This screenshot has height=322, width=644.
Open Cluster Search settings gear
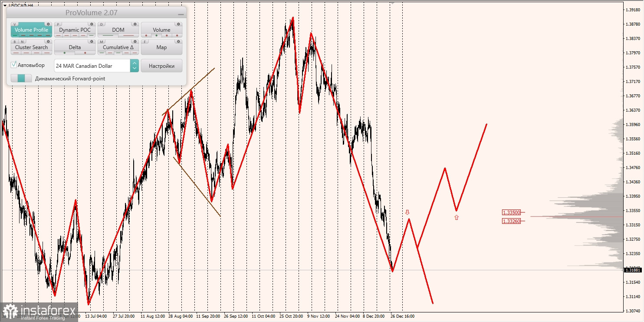(x=48, y=41)
